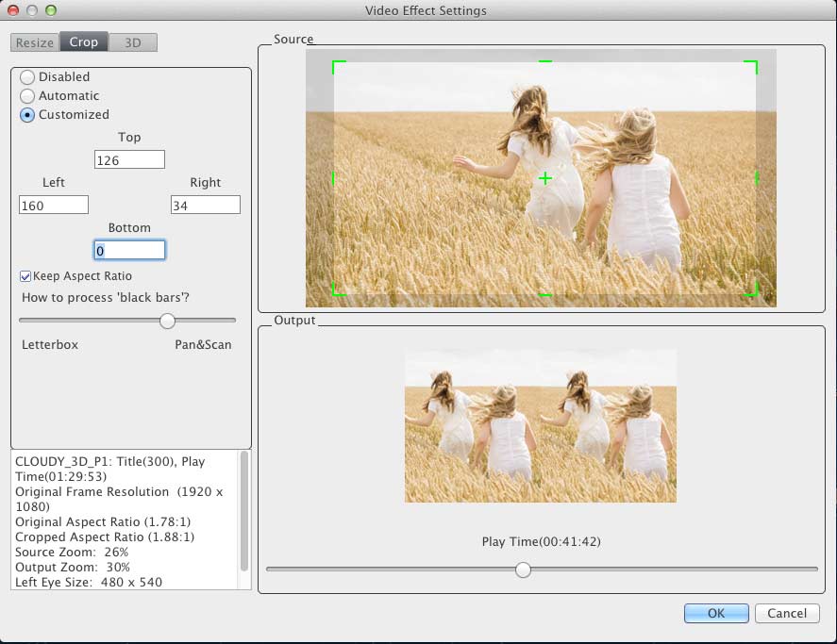
Task: Click the green center crosshair in Source
Action: [x=544, y=178]
